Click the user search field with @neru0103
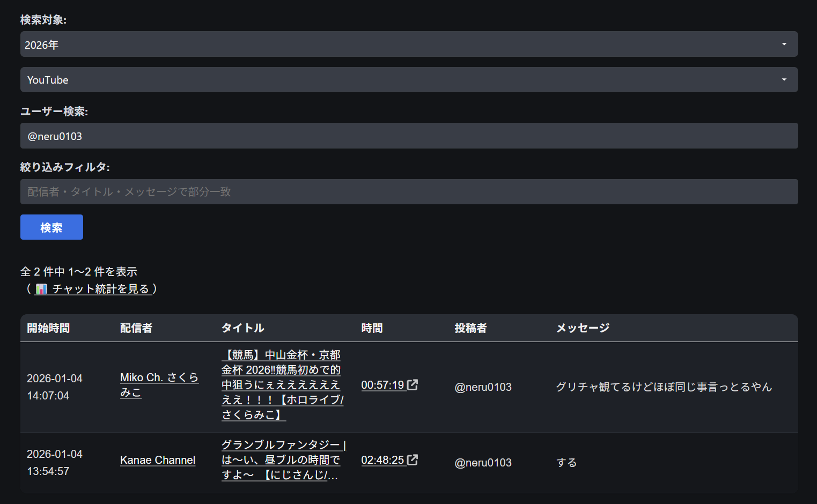The height and width of the screenshot is (504, 817). [408, 136]
